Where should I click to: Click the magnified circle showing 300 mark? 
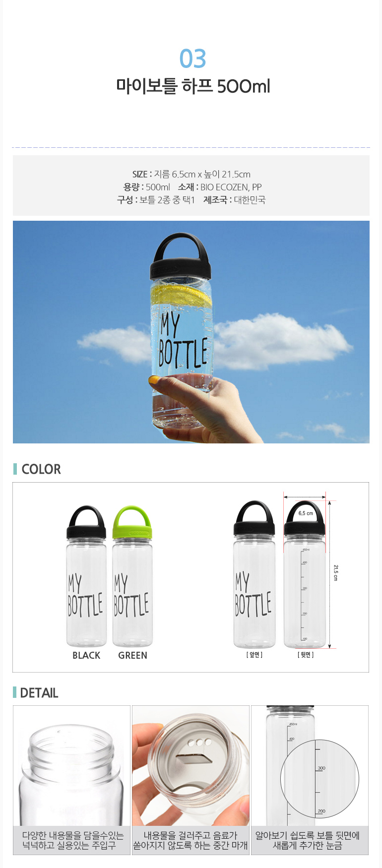319,778
